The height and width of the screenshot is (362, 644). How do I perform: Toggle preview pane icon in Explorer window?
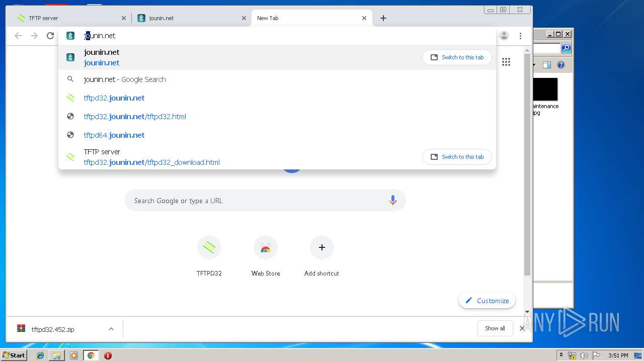(x=547, y=65)
